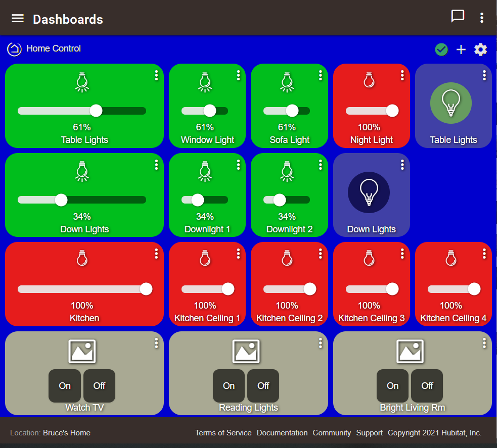The height and width of the screenshot is (448, 497).
Task: Turn off Bright Living Rm
Action: coord(427,386)
